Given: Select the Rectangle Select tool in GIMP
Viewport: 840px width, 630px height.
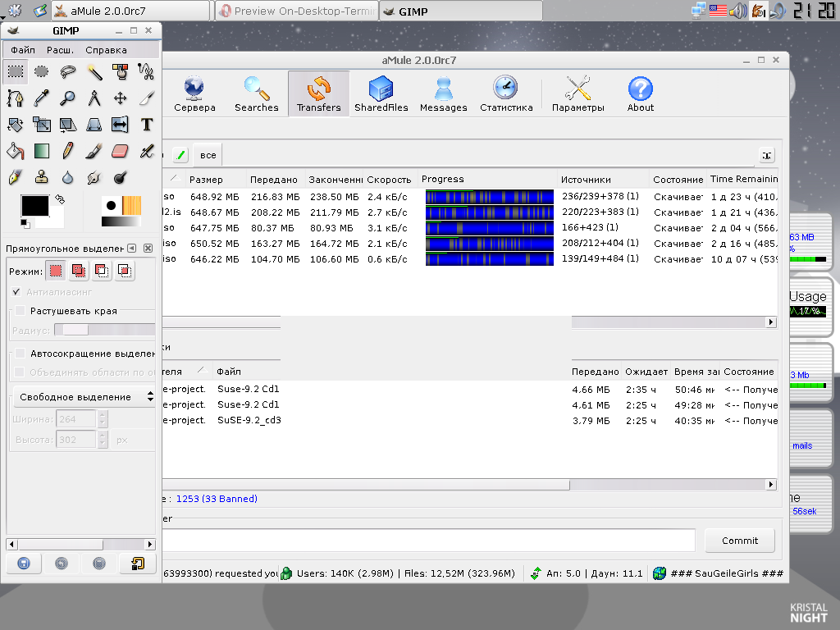Looking at the screenshot, I should pyautogui.click(x=15, y=71).
